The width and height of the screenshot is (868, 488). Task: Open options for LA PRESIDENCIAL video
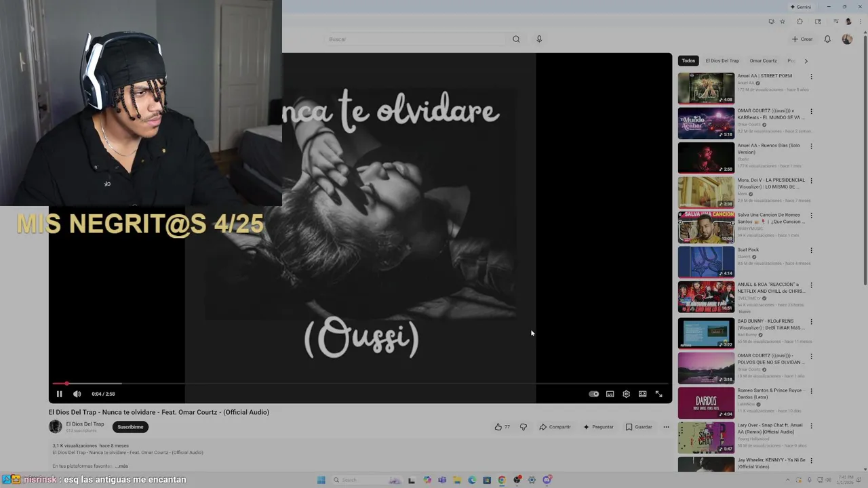click(811, 181)
